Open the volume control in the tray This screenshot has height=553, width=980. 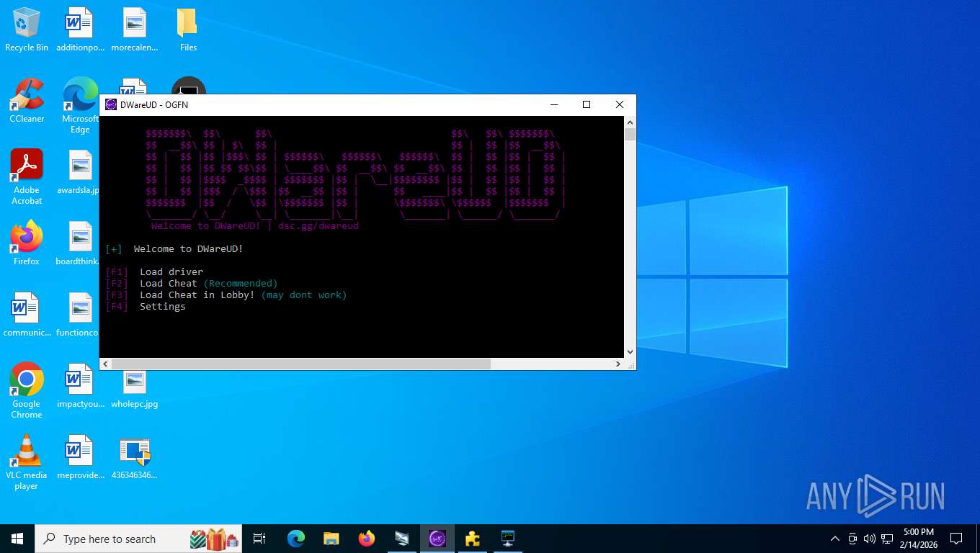pos(869,539)
